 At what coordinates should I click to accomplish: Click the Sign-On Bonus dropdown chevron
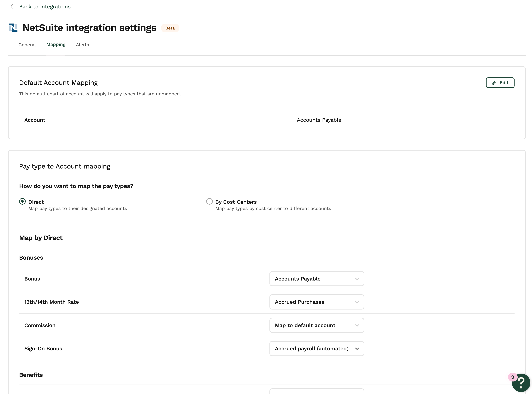(x=357, y=349)
